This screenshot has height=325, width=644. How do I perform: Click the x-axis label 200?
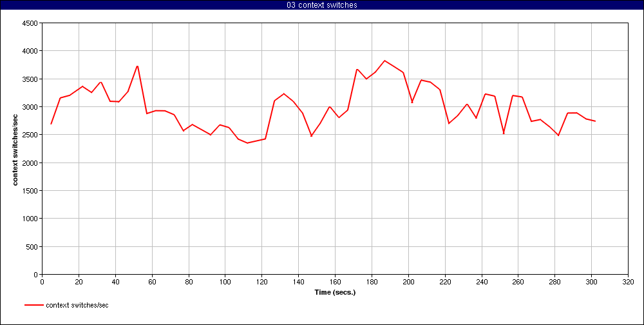408,282
